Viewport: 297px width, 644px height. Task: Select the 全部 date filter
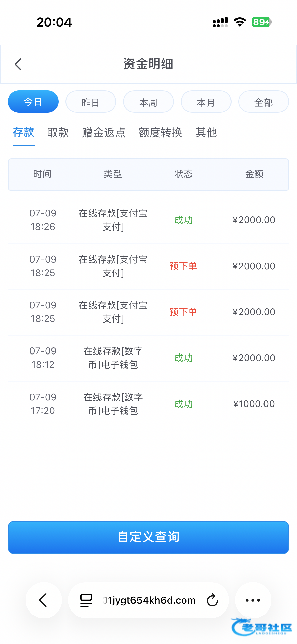tap(264, 102)
